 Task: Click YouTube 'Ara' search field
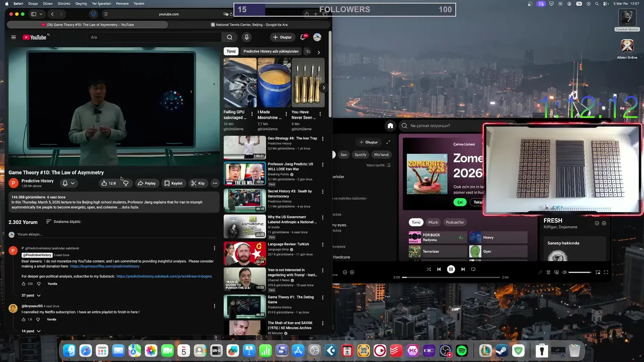(154, 37)
